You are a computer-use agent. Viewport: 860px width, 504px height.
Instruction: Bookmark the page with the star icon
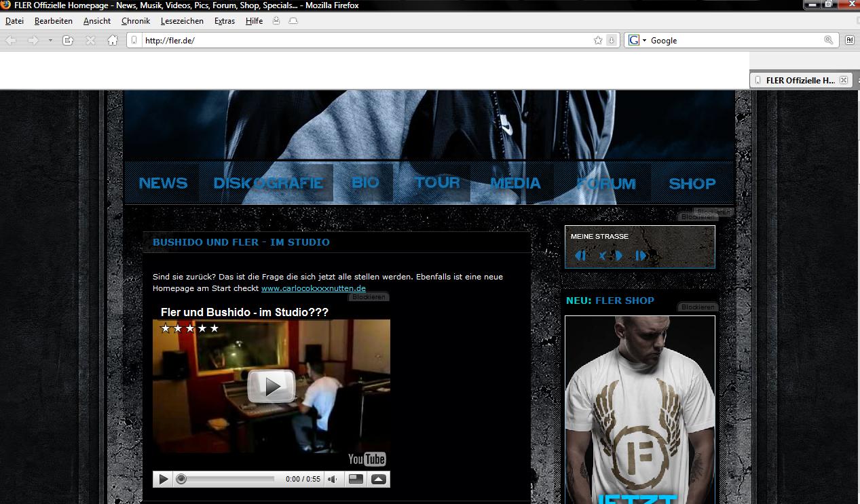click(x=598, y=41)
